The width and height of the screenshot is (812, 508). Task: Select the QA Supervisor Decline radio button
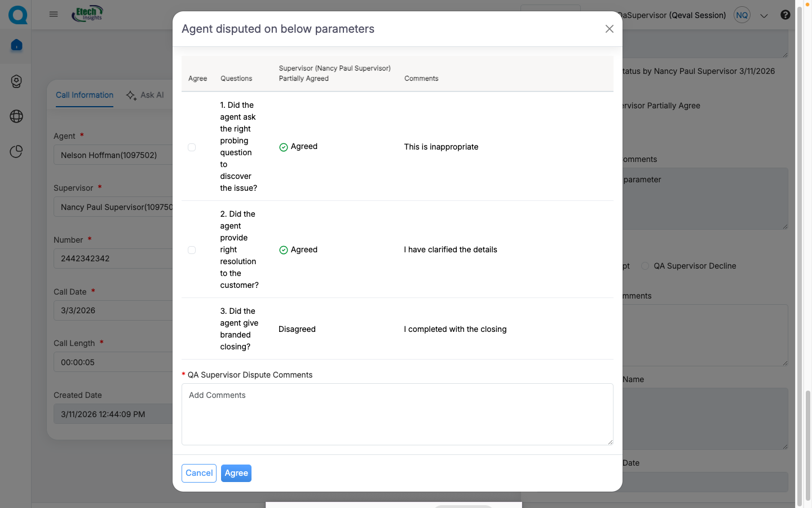pyautogui.click(x=645, y=266)
